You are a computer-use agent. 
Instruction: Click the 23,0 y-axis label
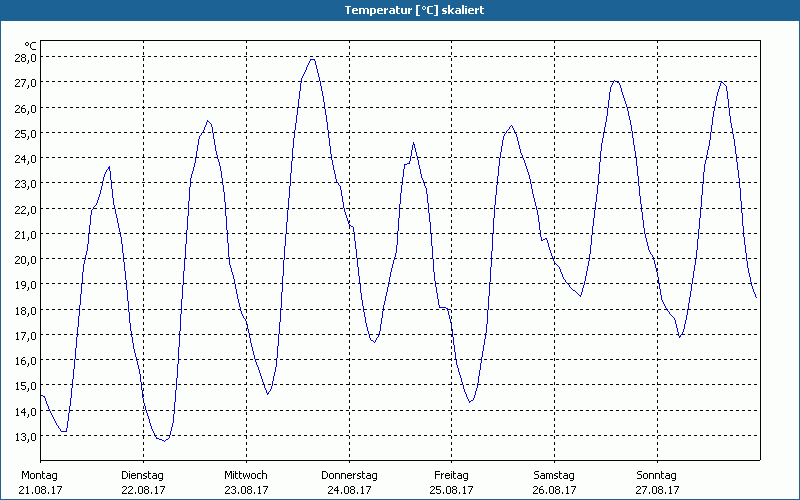point(25,183)
